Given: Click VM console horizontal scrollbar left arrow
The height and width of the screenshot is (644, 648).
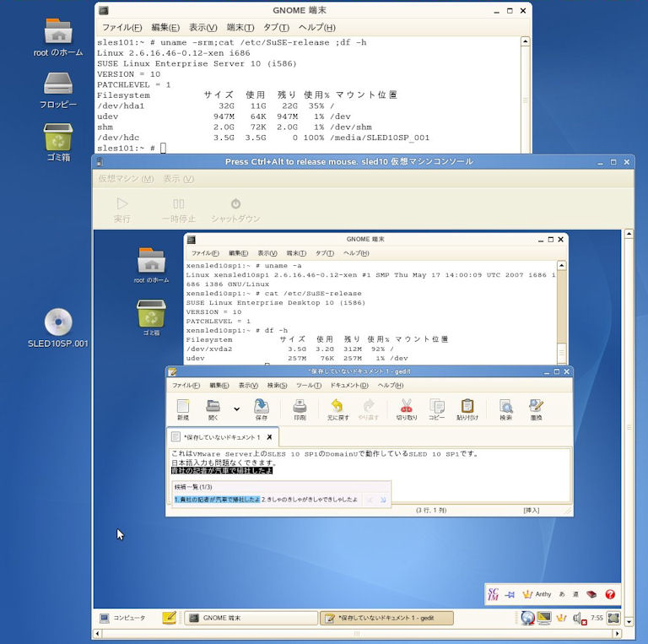Looking at the screenshot, I should 98,633.
